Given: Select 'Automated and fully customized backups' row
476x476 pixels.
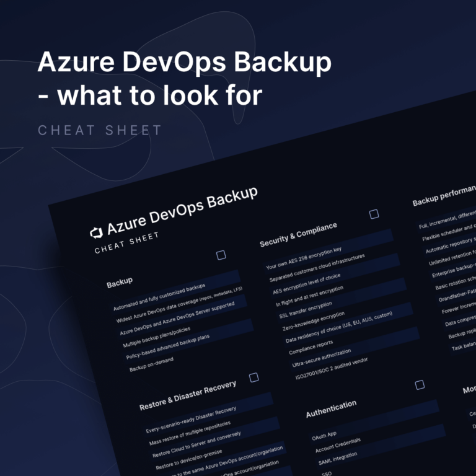Looking at the screenshot, I should click(x=159, y=297).
